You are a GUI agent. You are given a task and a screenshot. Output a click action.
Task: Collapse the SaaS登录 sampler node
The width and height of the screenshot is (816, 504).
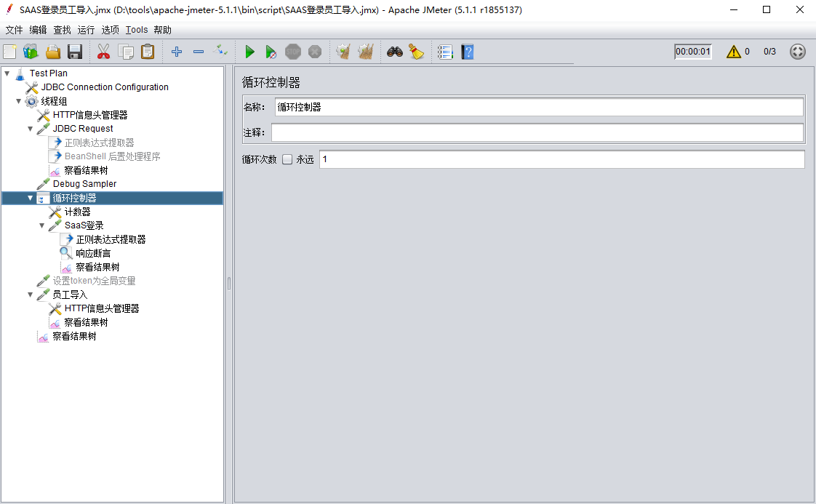tap(41, 225)
